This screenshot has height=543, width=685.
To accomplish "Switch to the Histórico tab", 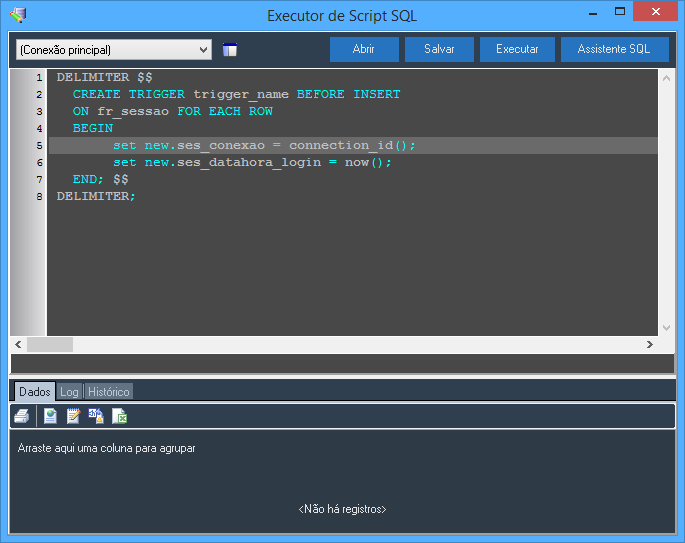I will (x=108, y=392).
